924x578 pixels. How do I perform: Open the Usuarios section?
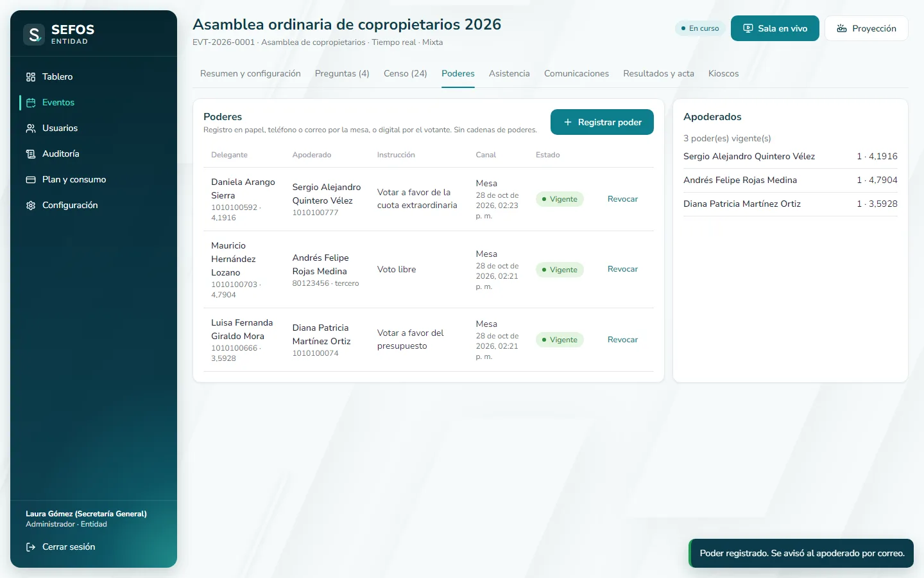pyautogui.click(x=94, y=128)
